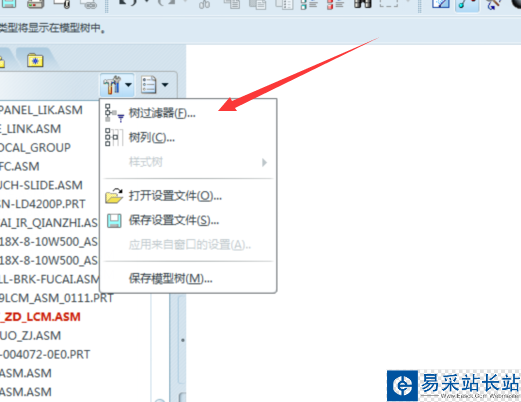Click the dashed selection box toolbar icon
The height and width of the screenshot is (402, 521).
pos(389,4)
